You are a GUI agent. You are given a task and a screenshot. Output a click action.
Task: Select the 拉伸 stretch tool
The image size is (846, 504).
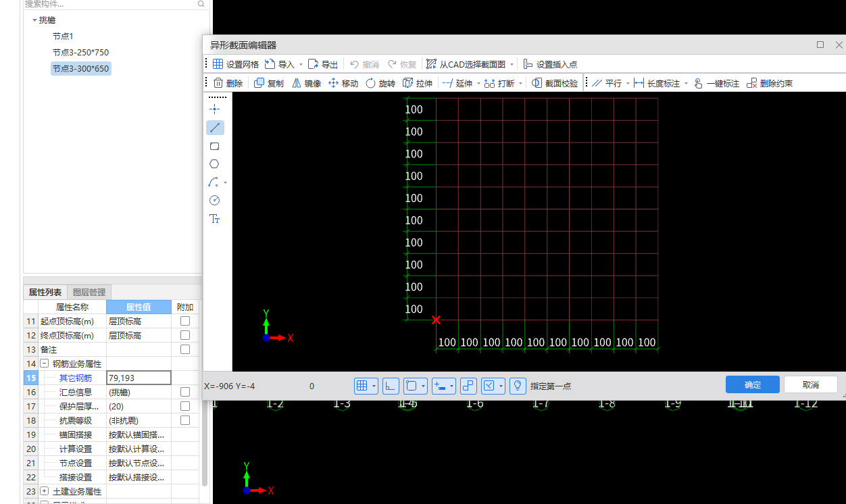pos(418,83)
